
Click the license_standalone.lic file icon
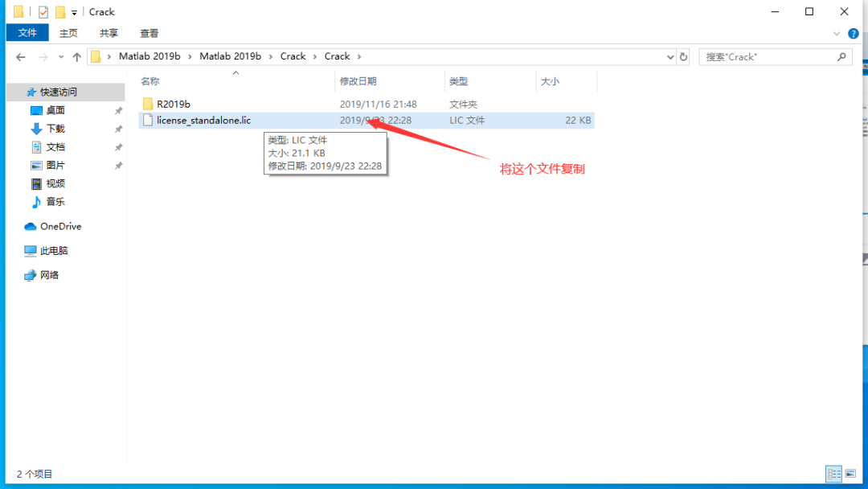[148, 120]
